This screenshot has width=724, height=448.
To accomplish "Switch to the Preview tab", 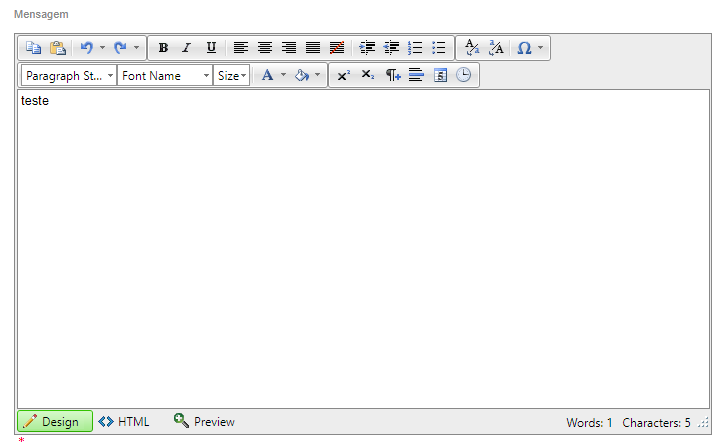I will [x=204, y=422].
